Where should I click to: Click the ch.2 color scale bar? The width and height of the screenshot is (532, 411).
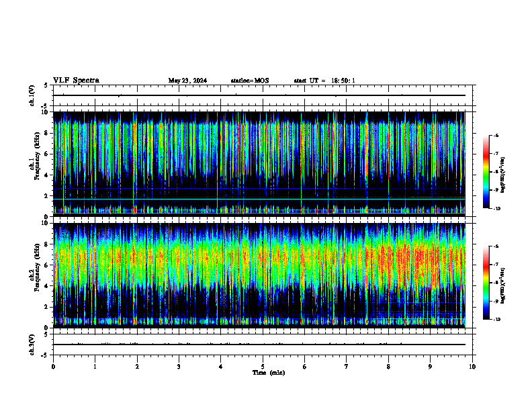(486, 283)
